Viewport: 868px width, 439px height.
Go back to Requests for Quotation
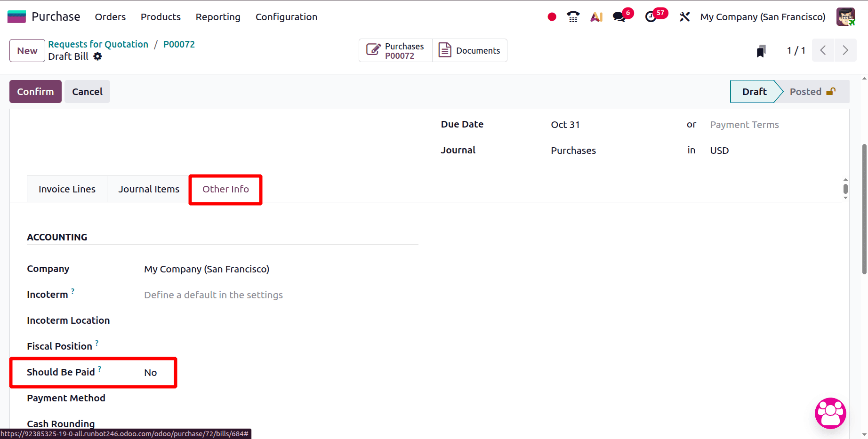98,44
